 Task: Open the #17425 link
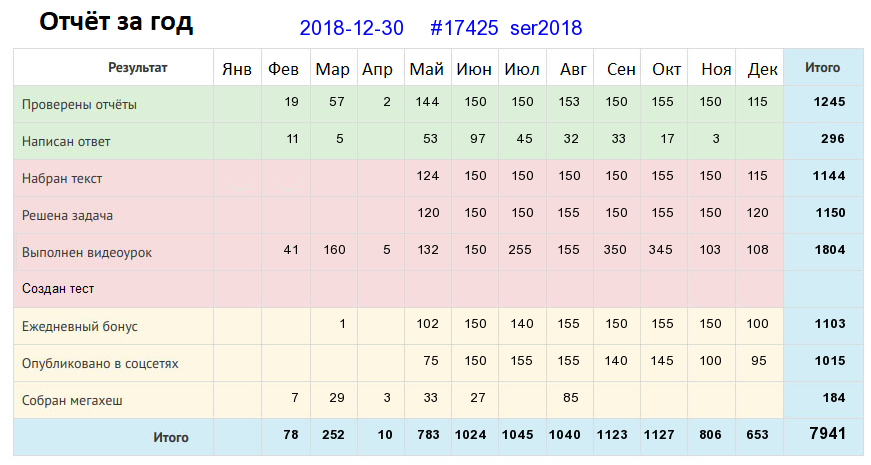point(464,28)
